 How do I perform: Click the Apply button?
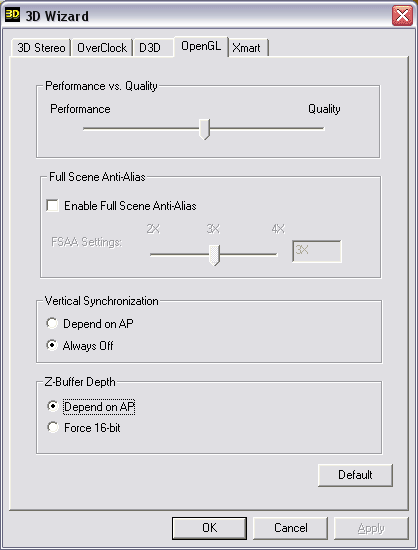pos(371,528)
